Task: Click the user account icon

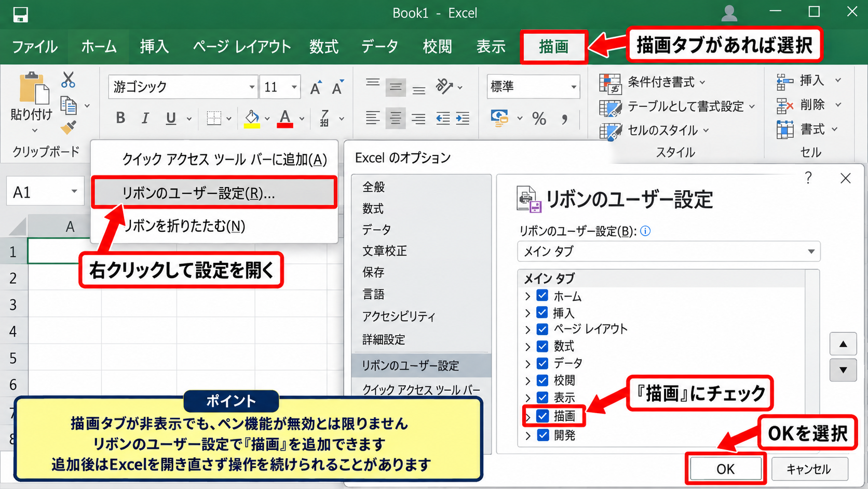Action: pos(729,13)
